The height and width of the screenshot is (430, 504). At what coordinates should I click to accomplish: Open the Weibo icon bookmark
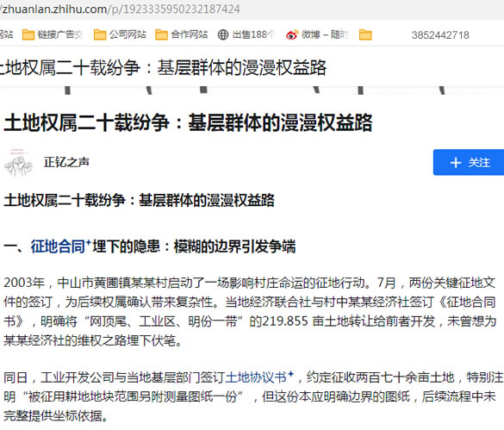click(x=292, y=34)
